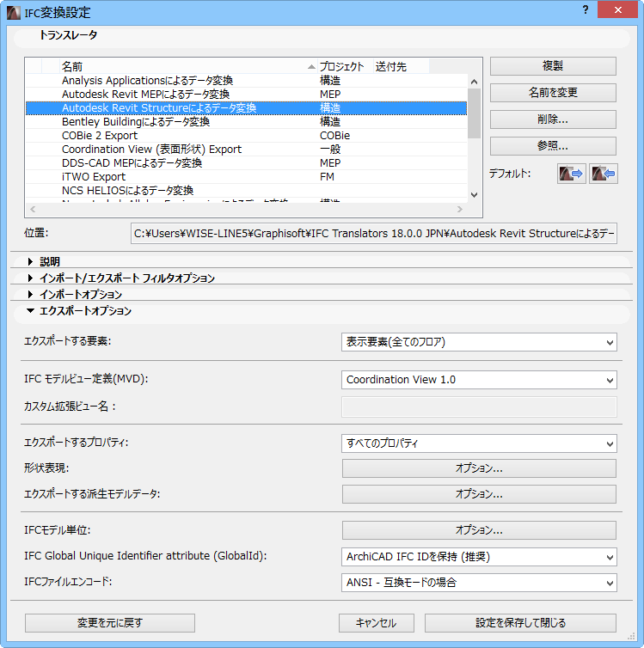Click 変更を元に戻す revert button

pyautogui.click(x=110, y=623)
